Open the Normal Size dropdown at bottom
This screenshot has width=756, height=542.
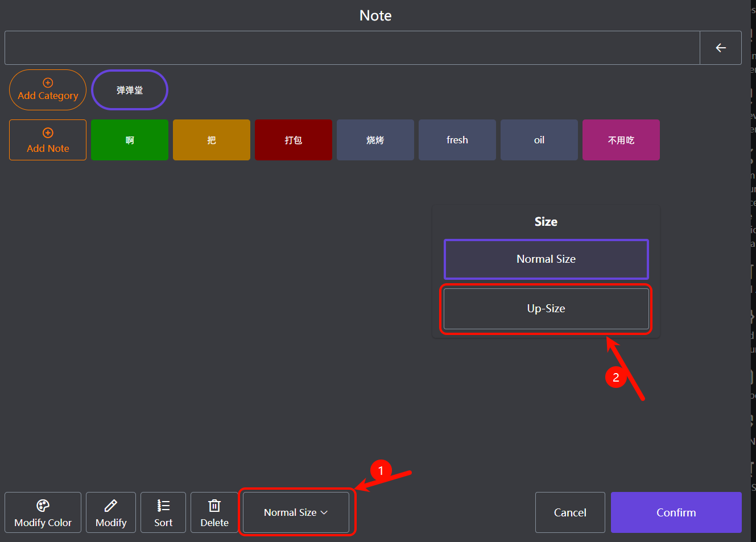click(290, 512)
